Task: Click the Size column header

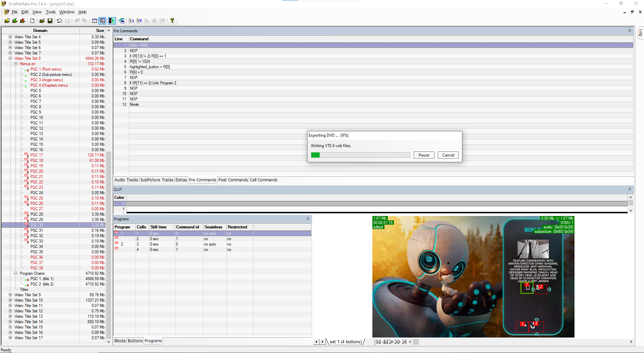Action: (92, 31)
